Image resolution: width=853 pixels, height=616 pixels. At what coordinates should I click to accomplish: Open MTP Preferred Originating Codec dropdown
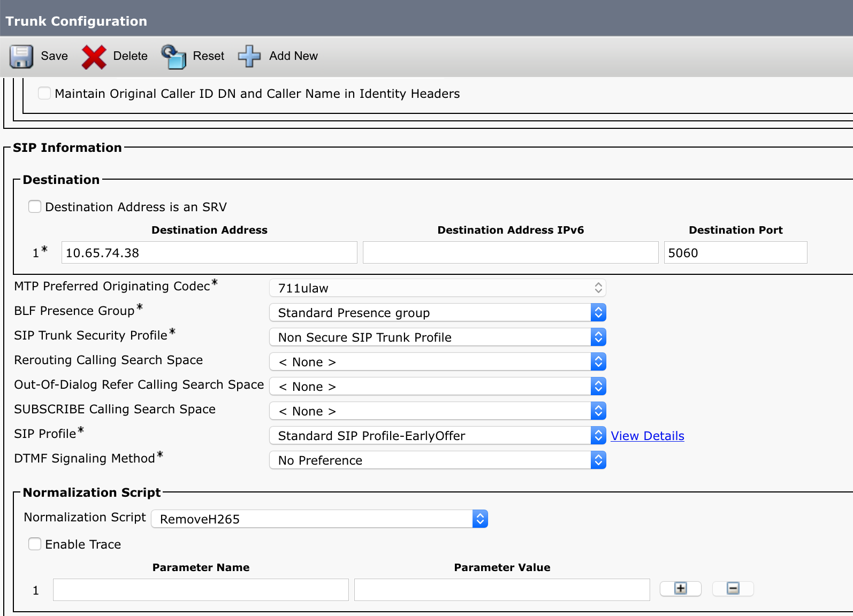click(438, 288)
